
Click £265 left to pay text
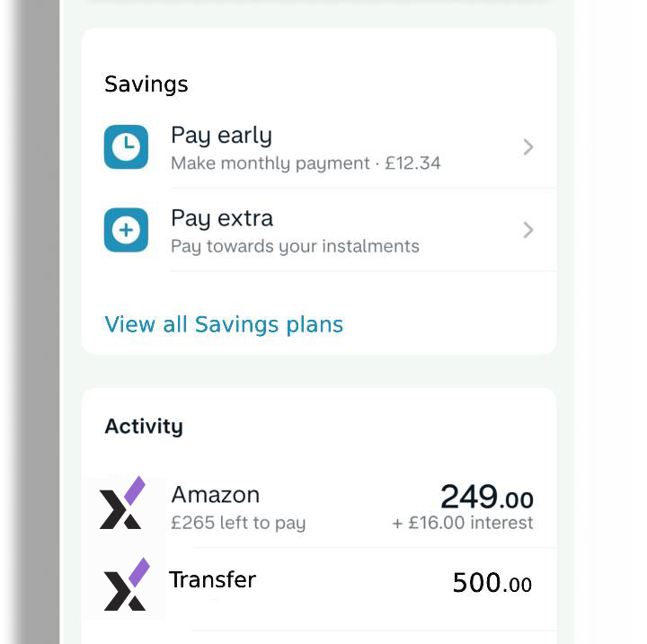pyautogui.click(x=238, y=523)
